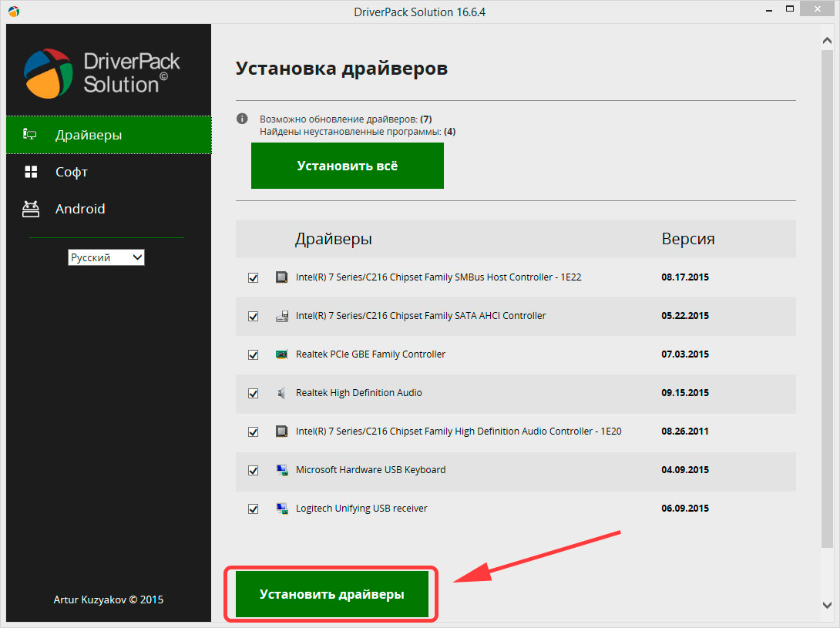Click Найдены неустановленные программы notice
The height and width of the screenshot is (628, 840).
click(x=358, y=131)
